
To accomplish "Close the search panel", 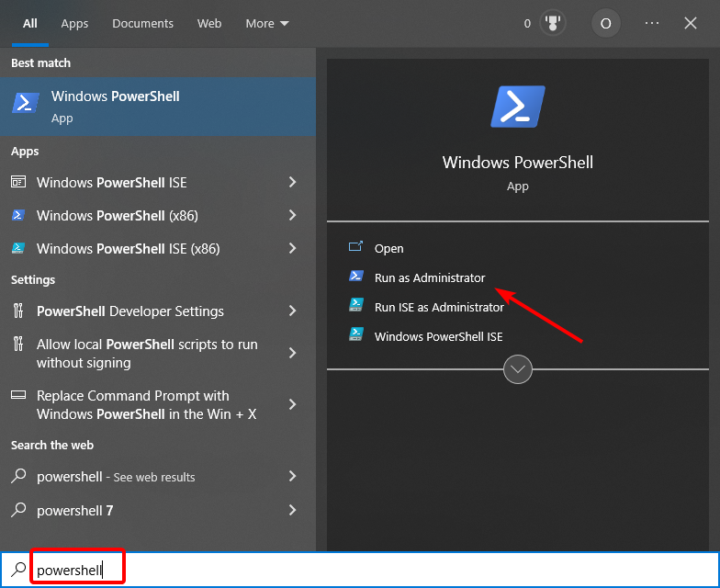I will [x=691, y=23].
